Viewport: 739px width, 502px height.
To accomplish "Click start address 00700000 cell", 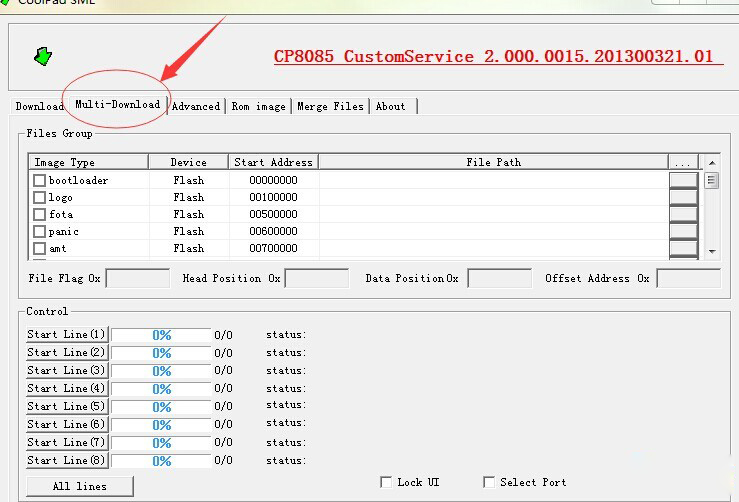I will [x=273, y=248].
